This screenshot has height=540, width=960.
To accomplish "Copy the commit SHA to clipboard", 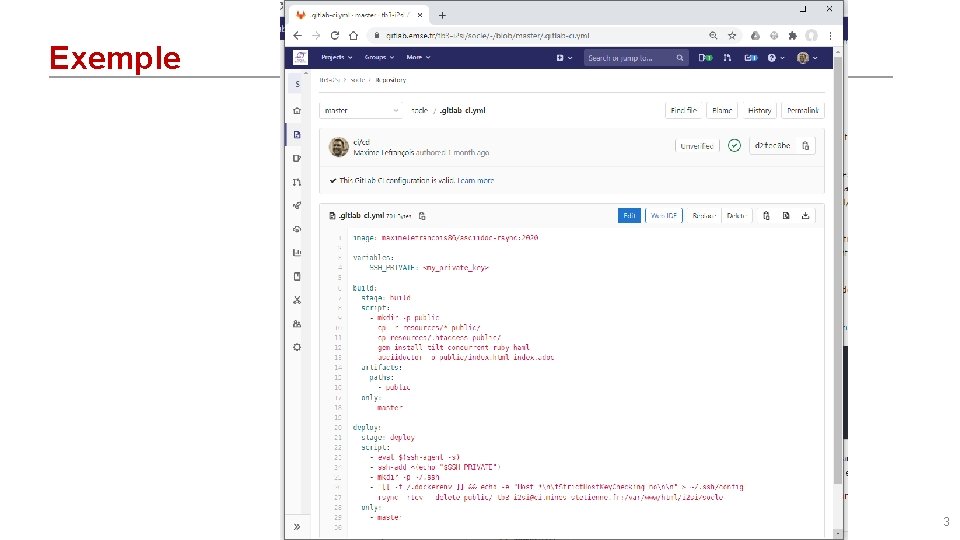I will 806,146.
